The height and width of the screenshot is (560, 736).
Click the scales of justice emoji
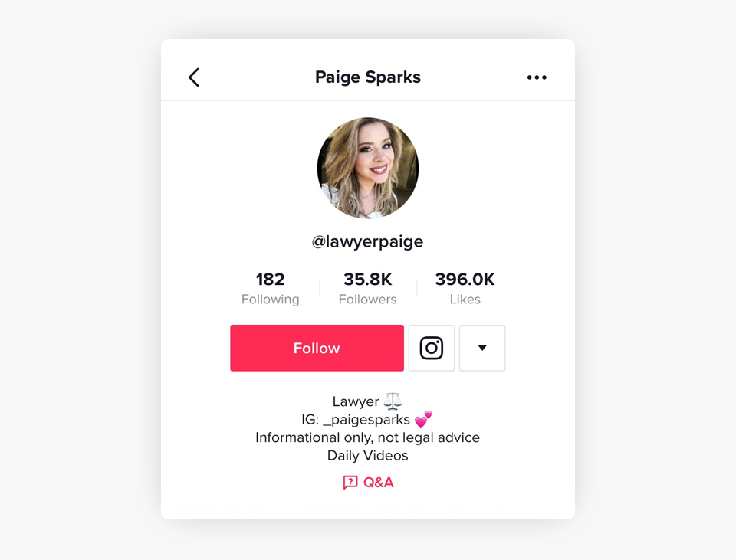393,401
